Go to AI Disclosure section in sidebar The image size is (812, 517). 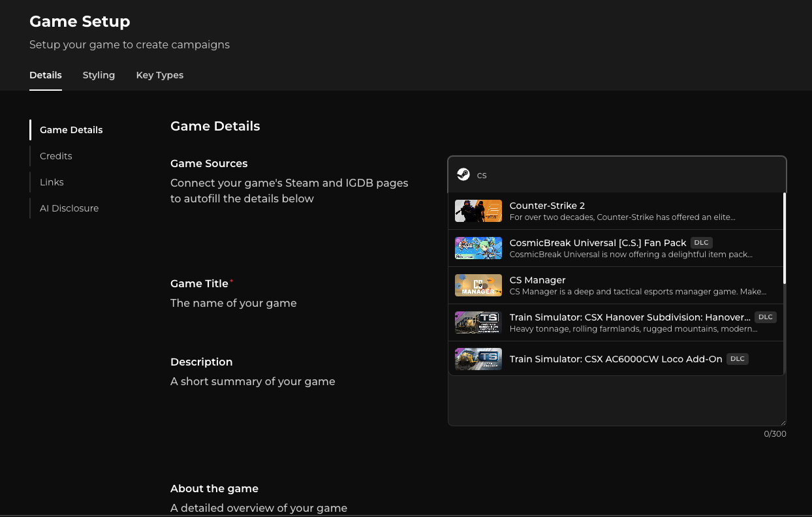[x=69, y=208]
